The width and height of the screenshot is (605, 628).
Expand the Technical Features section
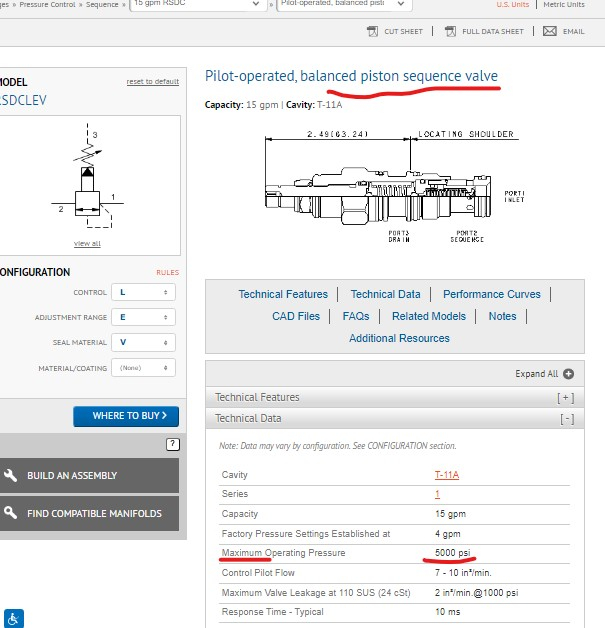[565, 397]
